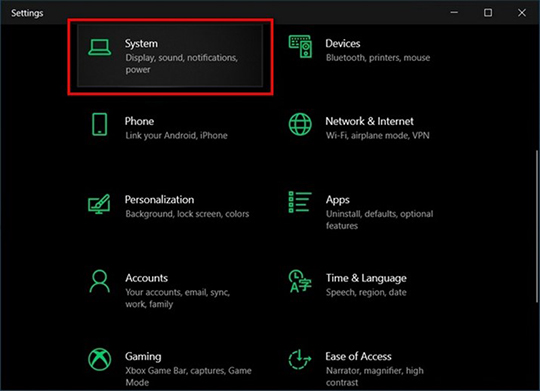Image resolution: width=540 pixels, height=391 pixels.
Task: Select the Network & Internet heading
Action: pos(370,121)
